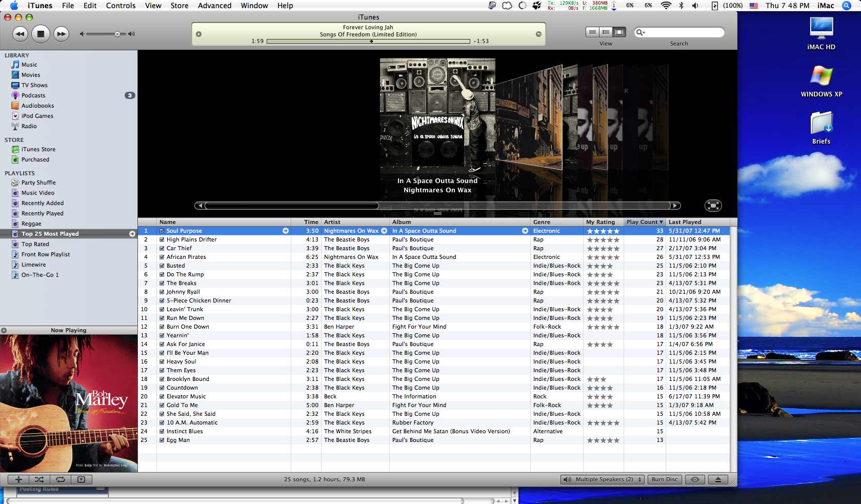Stop the current playback
The height and width of the screenshot is (504, 861).
click(41, 34)
